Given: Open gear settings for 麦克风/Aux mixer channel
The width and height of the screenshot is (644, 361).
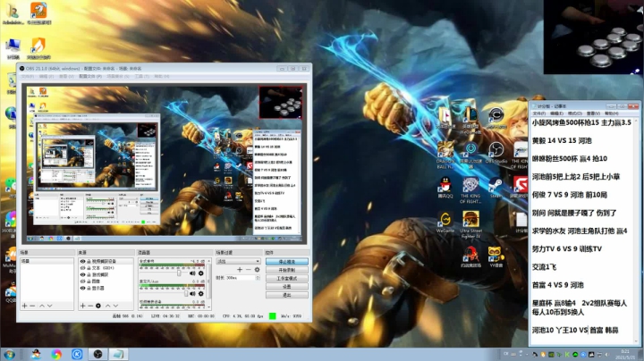Looking at the screenshot, I should pos(201,294).
